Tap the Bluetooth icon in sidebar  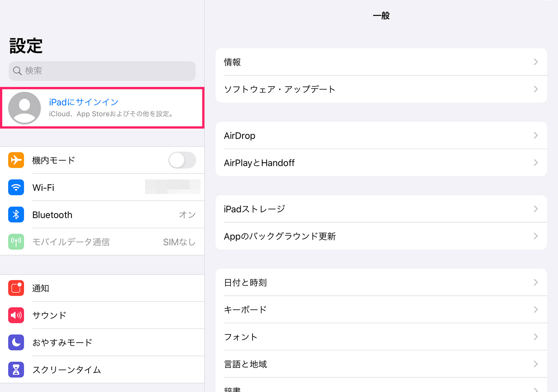coord(16,214)
